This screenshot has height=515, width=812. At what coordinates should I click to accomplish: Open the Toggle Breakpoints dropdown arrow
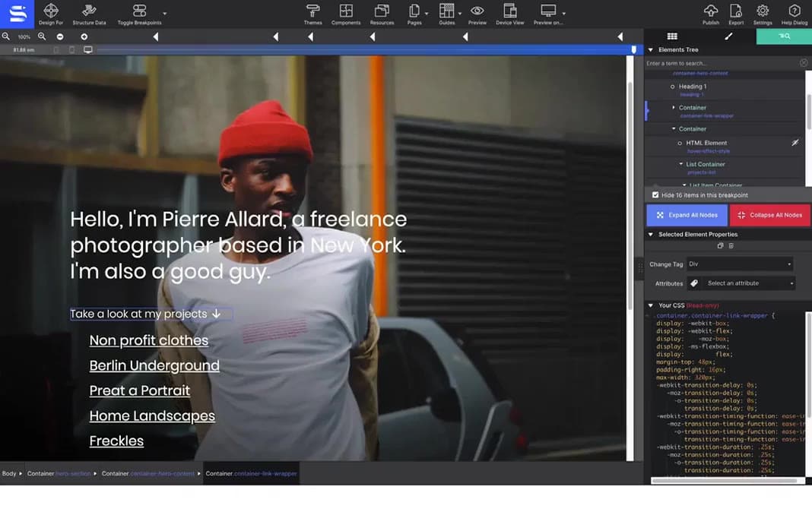tap(165, 14)
